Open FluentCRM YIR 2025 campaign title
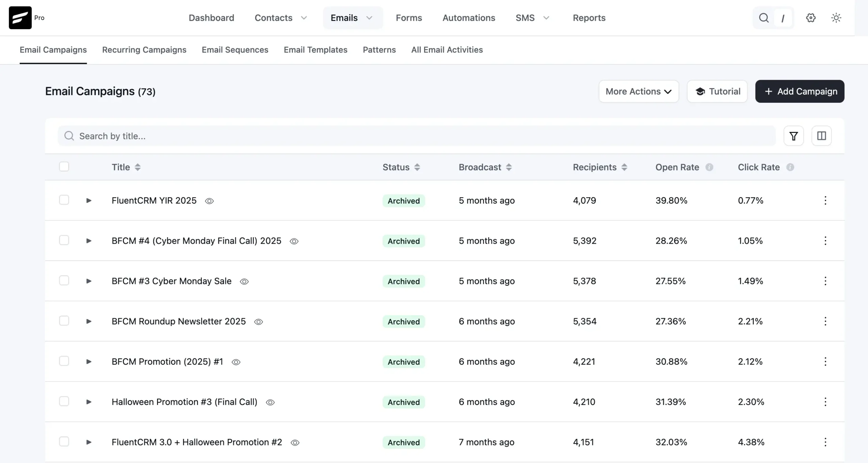The width and height of the screenshot is (868, 463). [154, 201]
